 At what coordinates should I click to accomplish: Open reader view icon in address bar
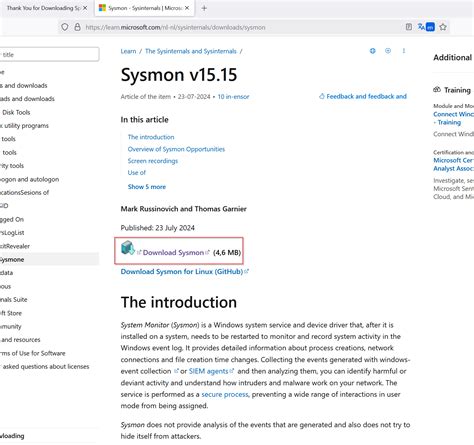click(x=409, y=27)
